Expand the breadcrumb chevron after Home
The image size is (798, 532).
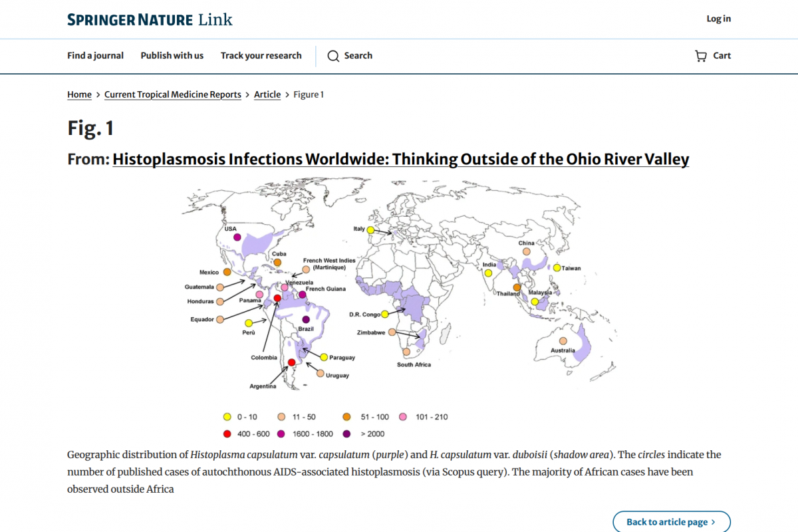tap(97, 94)
